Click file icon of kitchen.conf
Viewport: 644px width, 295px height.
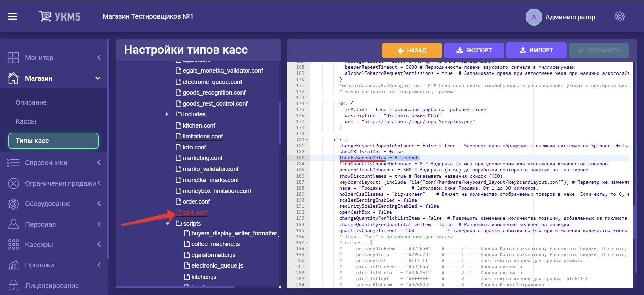(x=179, y=126)
